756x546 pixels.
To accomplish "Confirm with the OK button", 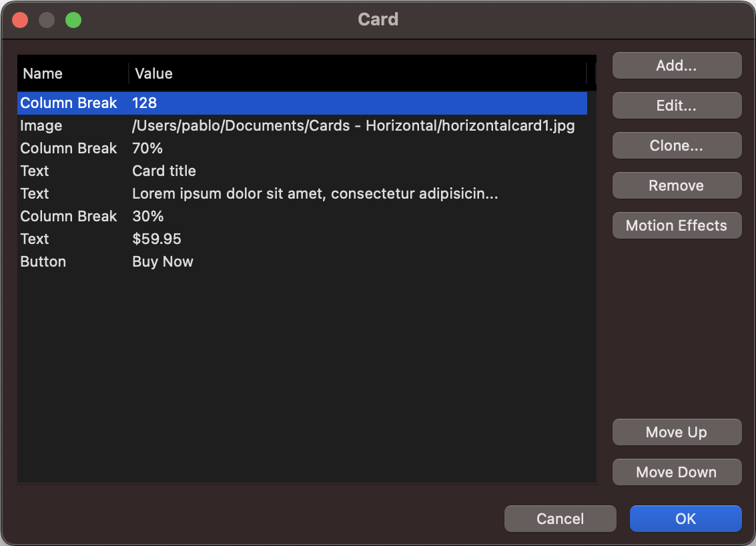I will [685, 519].
